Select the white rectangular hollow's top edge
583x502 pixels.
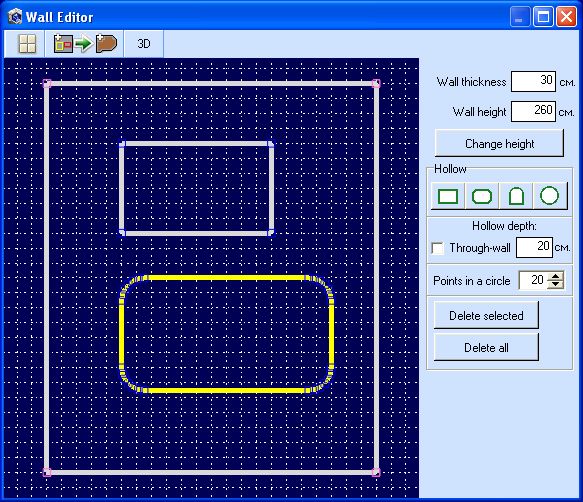(x=197, y=144)
